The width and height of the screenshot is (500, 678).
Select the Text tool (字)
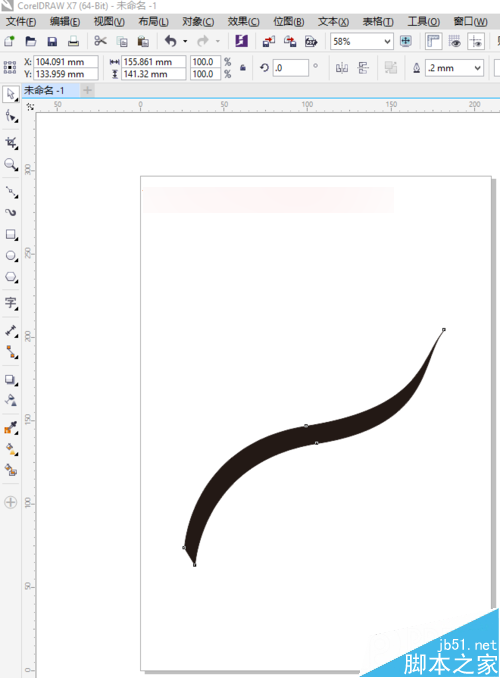coord(11,303)
